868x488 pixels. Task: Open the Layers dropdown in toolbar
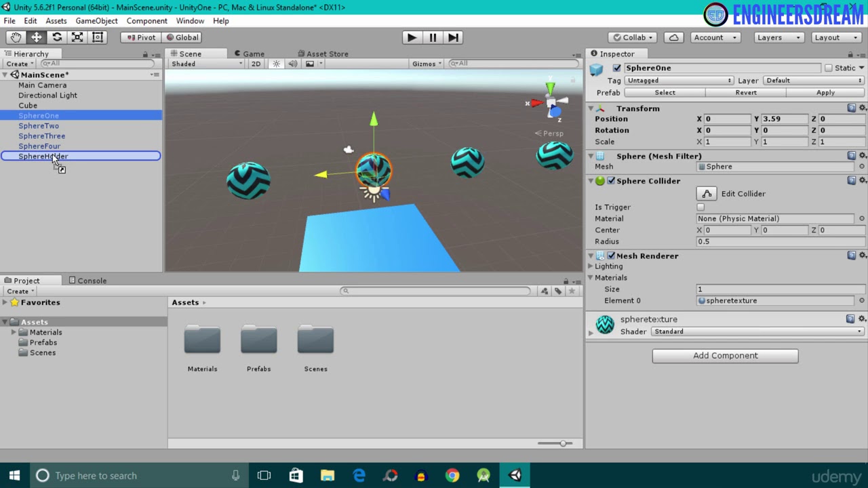coord(778,37)
